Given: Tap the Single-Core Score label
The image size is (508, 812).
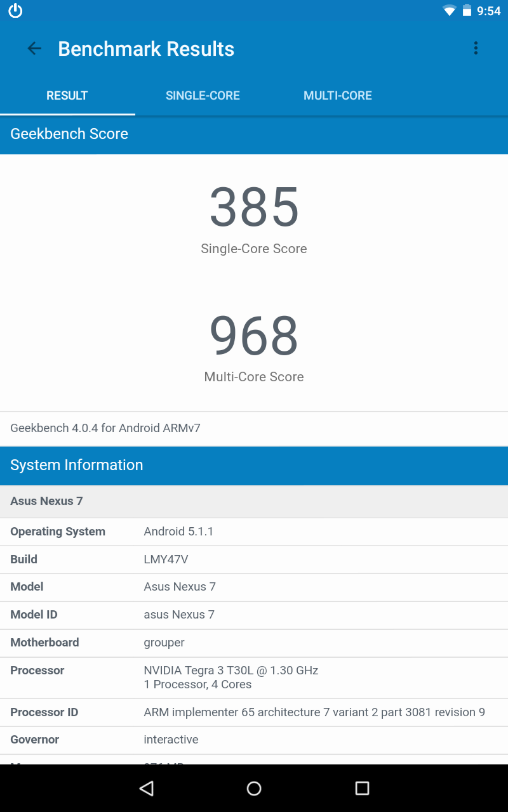Looking at the screenshot, I should (x=254, y=249).
